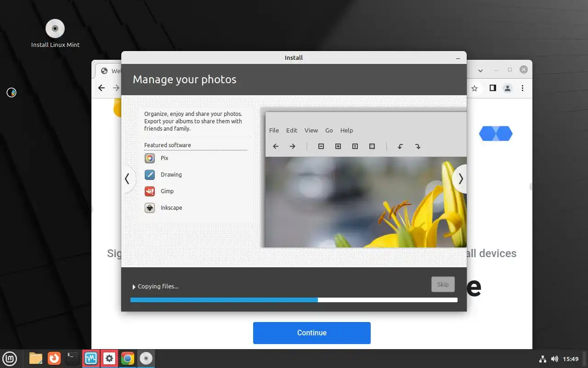Bookmark this page with Chrome's star icon
Screen dimensions: 588x368
pyautogui.click(x=475, y=88)
